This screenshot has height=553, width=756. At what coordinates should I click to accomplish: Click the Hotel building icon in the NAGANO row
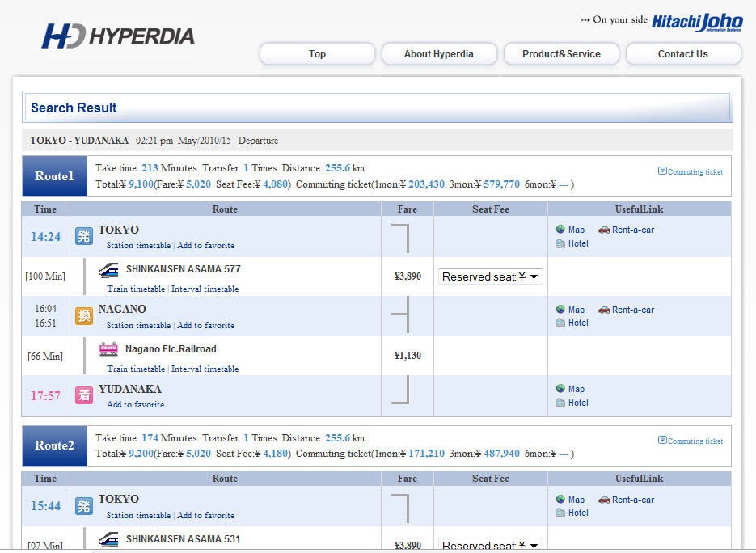[560, 323]
